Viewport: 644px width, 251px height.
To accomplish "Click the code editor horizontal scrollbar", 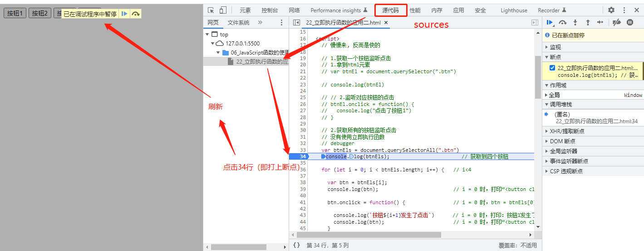I will (x=369, y=235).
